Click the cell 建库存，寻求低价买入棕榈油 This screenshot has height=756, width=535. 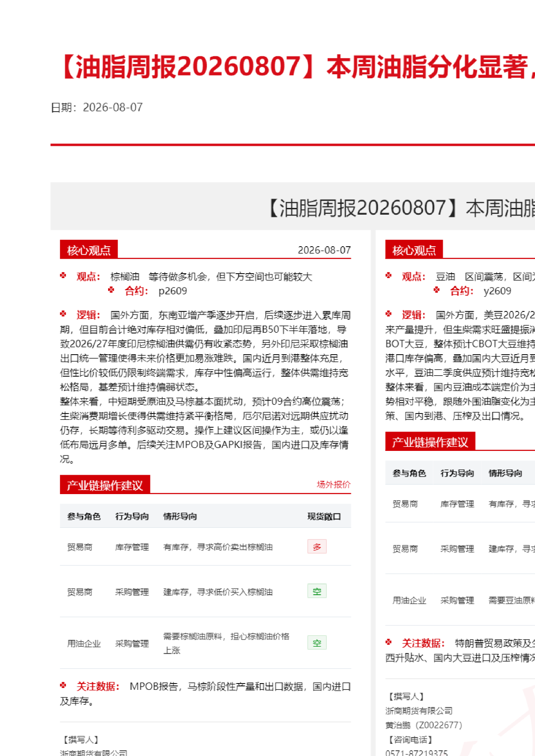pyautogui.click(x=218, y=592)
